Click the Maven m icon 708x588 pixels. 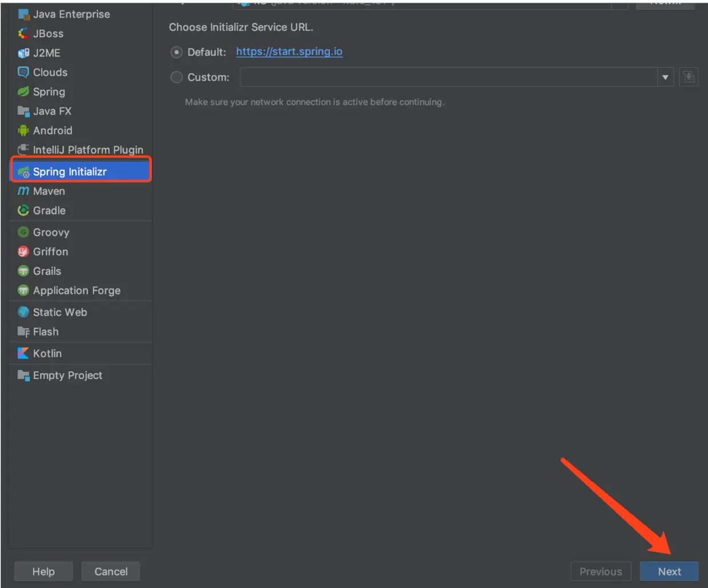(x=23, y=191)
